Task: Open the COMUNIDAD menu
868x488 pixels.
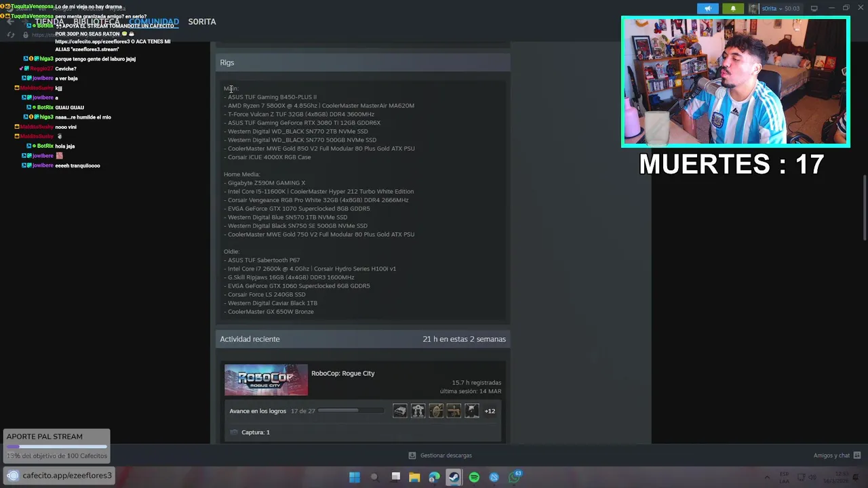Action: [154, 22]
